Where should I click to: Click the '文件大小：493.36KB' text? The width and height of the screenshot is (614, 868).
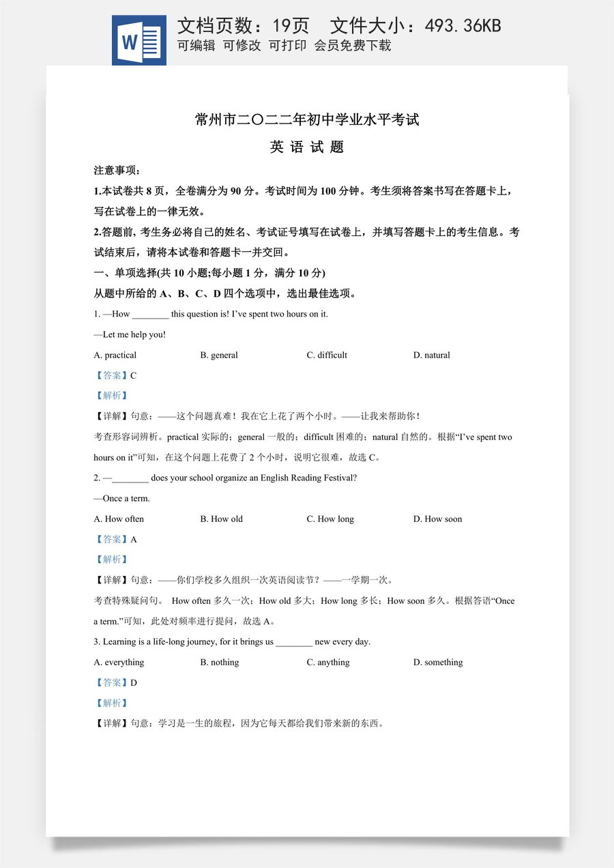click(415, 26)
